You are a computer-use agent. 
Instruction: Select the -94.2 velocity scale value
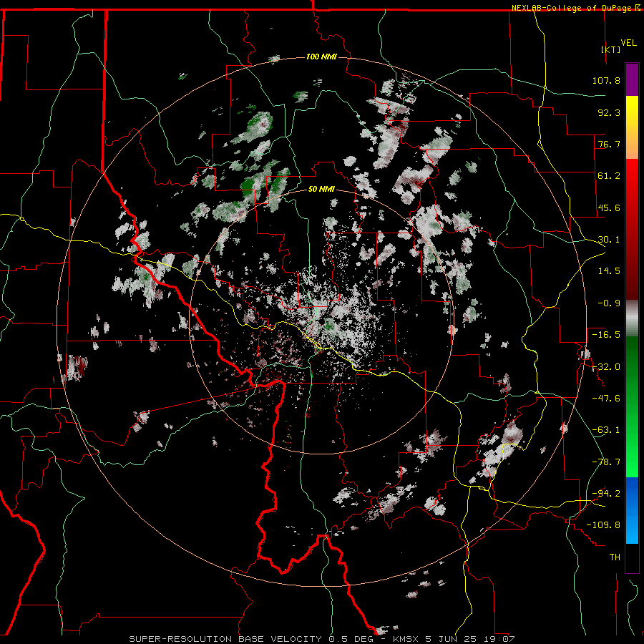(x=606, y=494)
